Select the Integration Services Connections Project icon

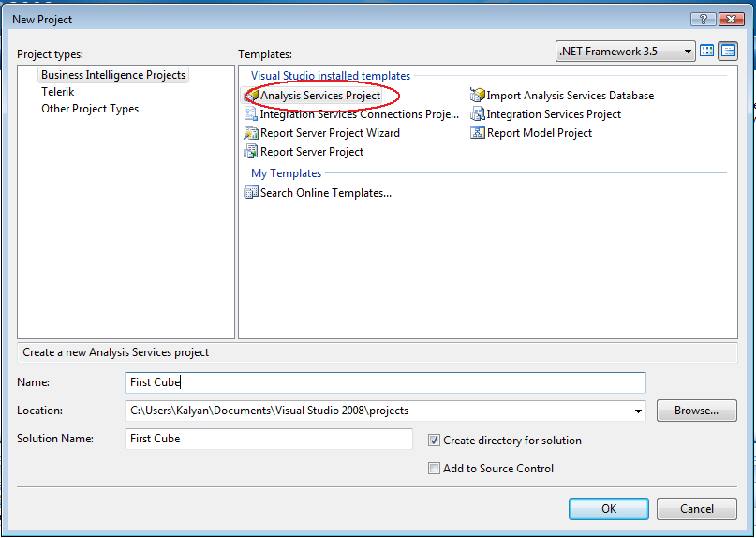coord(251,114)
